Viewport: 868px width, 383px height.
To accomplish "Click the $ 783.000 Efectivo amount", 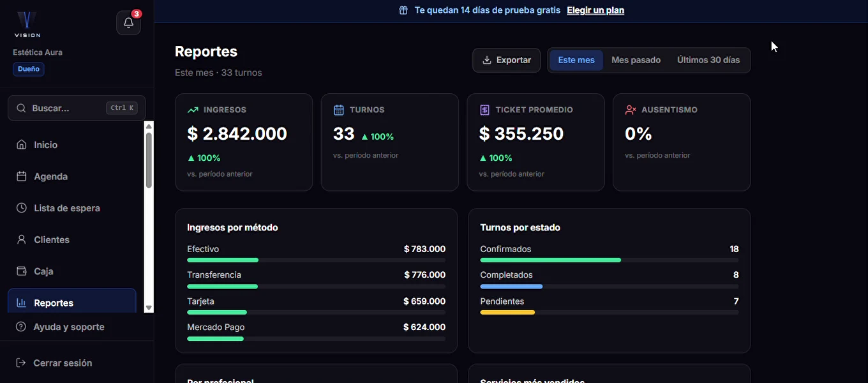I will 425,249.
